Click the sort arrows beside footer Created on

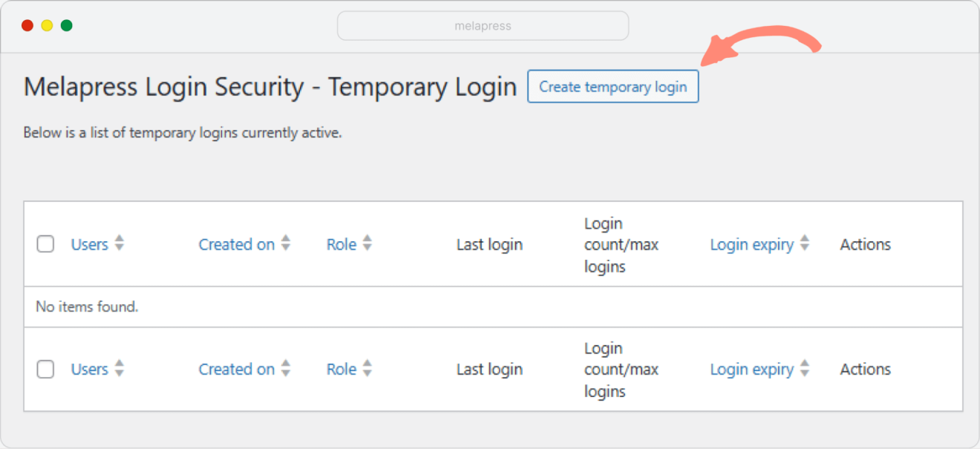point(286,368)
